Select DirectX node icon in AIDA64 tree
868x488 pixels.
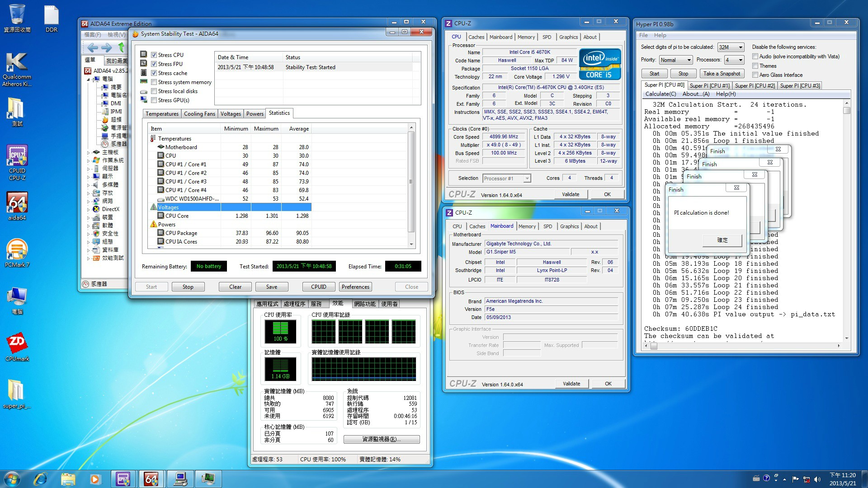(x=96, y=209)
